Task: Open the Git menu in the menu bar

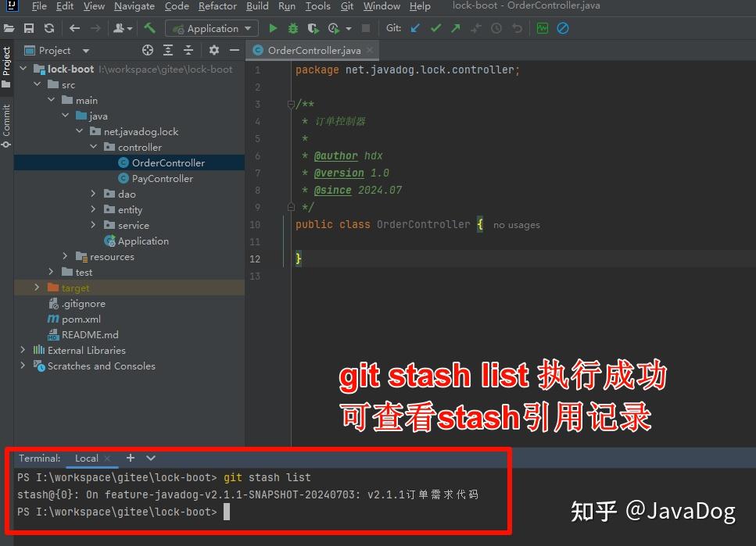Action: (346, 6)
